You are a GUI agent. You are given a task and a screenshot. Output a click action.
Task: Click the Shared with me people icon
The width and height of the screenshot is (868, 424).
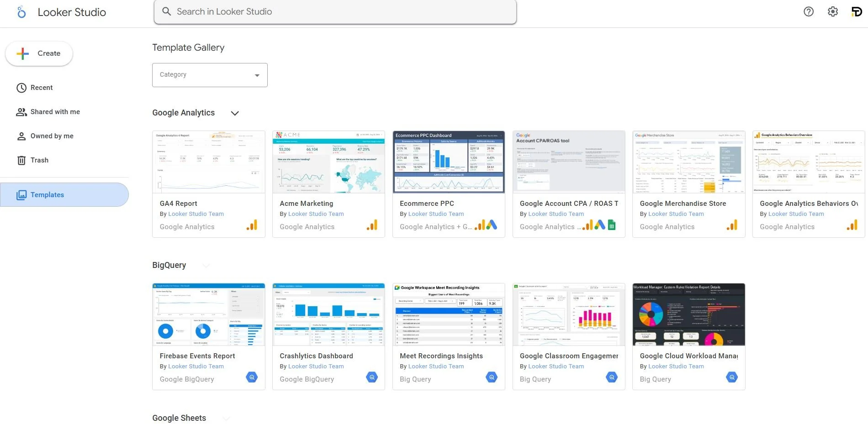[21, 112]
